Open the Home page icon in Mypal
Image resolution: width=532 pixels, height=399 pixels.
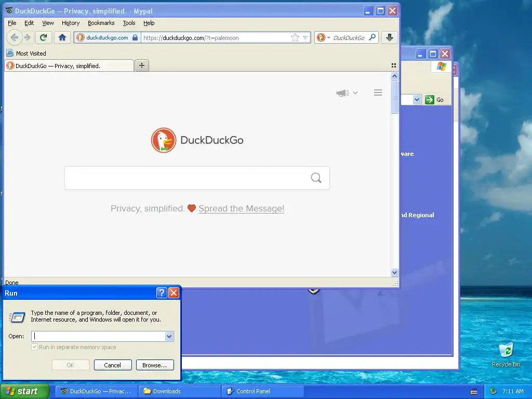click(x=62, y=37)
